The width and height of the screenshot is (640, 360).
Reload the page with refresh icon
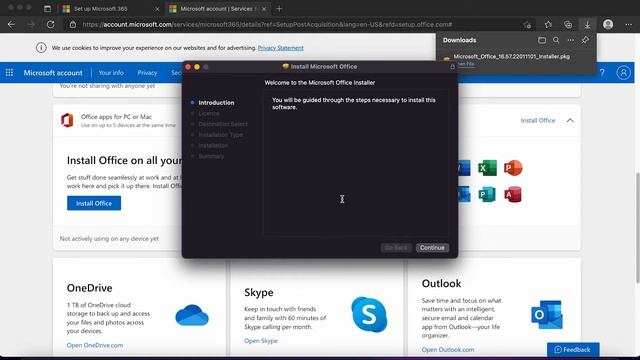click(51, 24)
